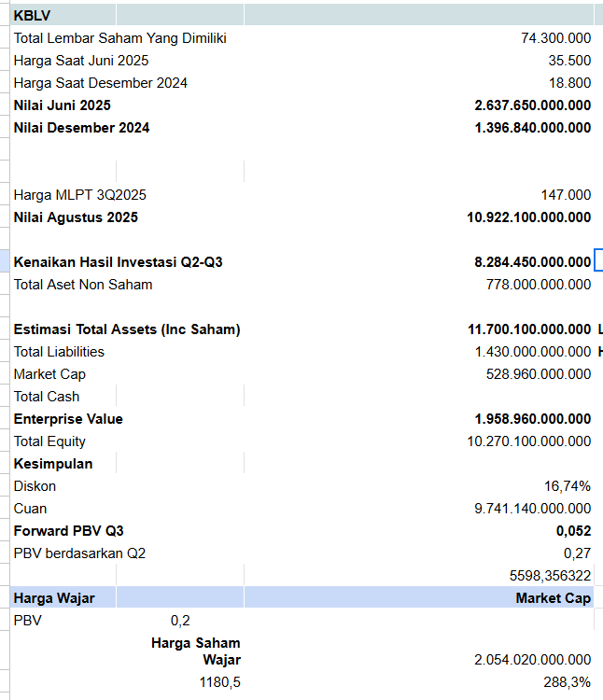Click the 18.800 December price cell
Screen dimensions: 603x700
click(x=569, y=83)
